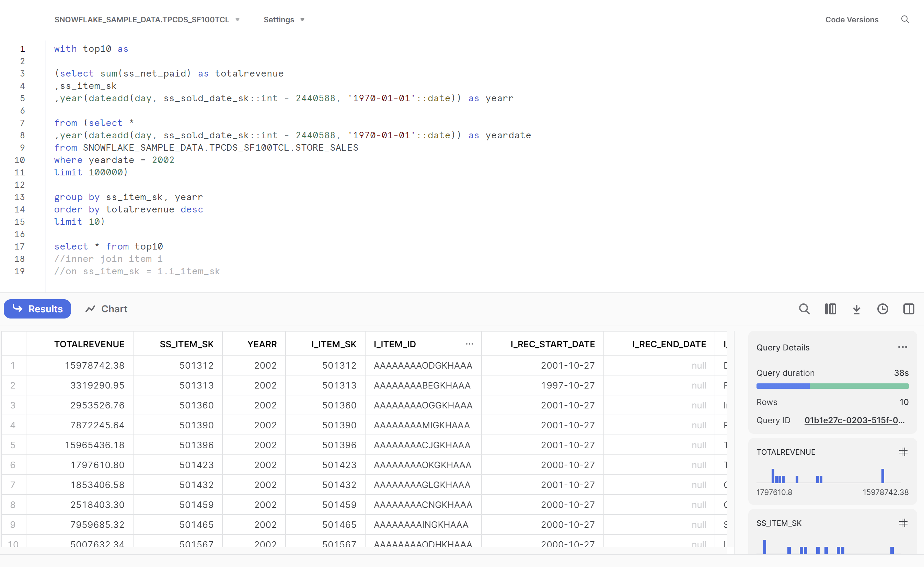The image size is (924, 567).
Task: Select cell AAAAAAAABEGKHAAA
Action: [423, 385]
